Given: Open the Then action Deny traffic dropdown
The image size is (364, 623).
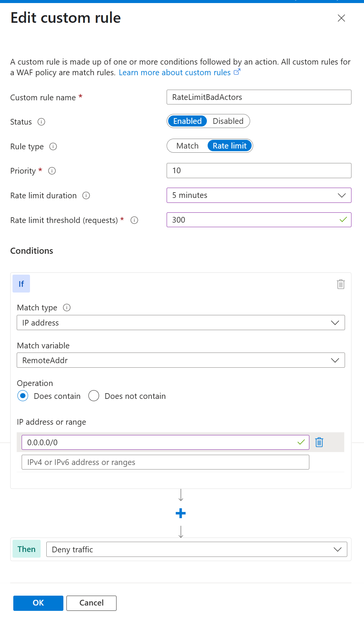Looking at the screenshot, I should point(196,549).
